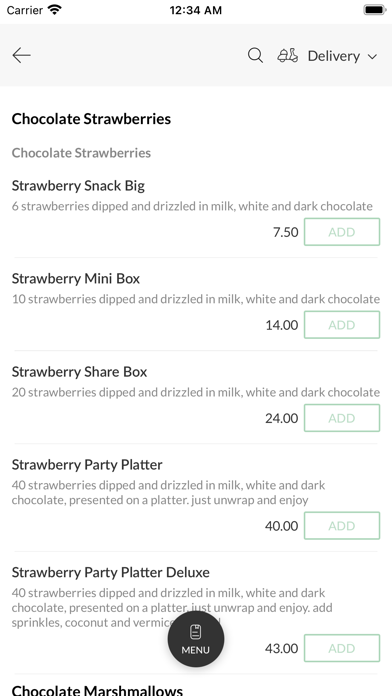Screen dimensions: 392x696
Task: Tap the battery status icon
Action: (x=375, y=10)
